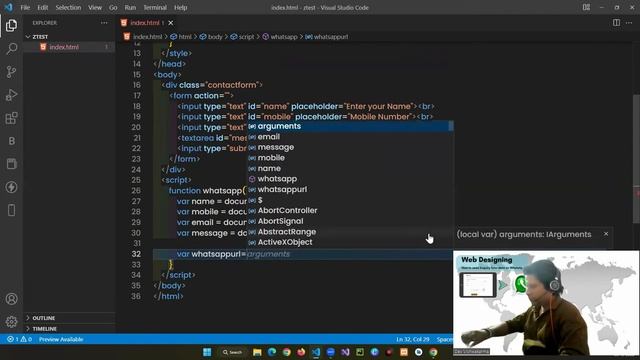Open the Go menu
The width and height of the screenshot is (640, 360).
pyautogui.click(x=113, y=7)
